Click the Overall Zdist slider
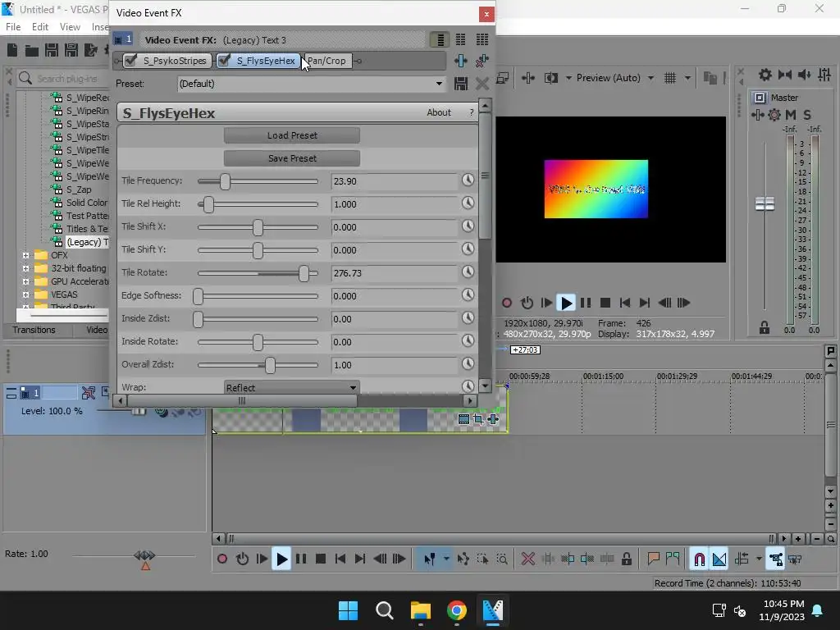840x630 pixels. tap(258, 365)
